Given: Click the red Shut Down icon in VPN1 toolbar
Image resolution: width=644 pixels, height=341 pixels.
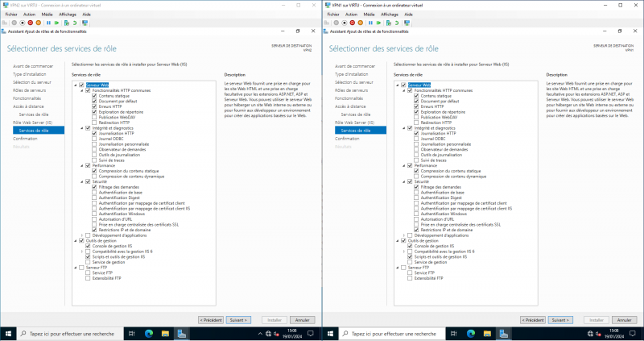Looking at the screenshot, I should click(x=353, y=23).
